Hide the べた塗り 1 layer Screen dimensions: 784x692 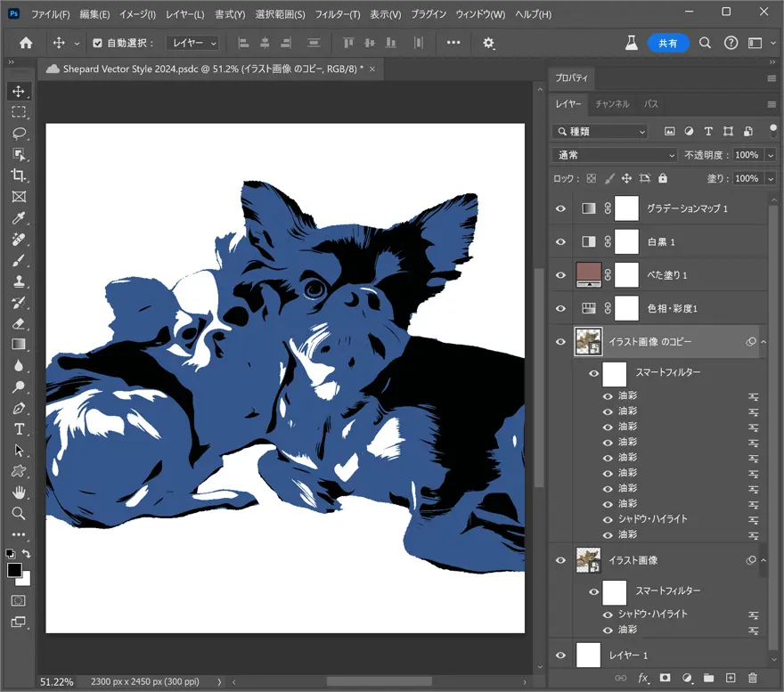[x=560, y=275]
